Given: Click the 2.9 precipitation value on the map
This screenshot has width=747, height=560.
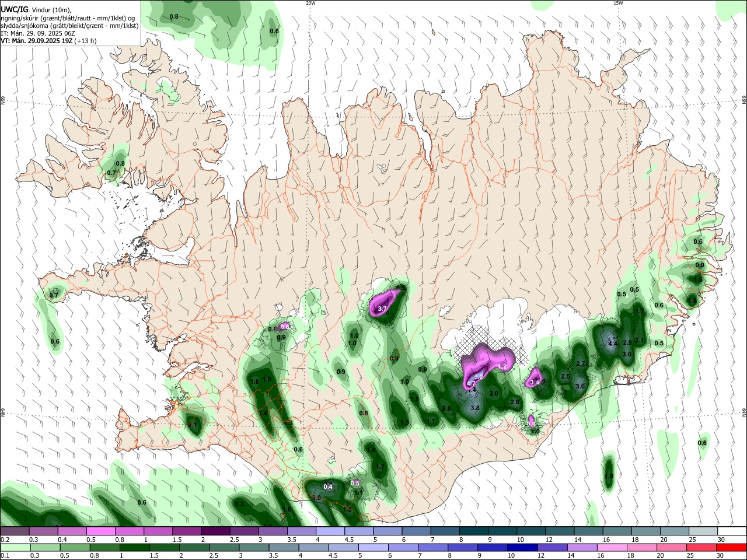Looking at the screenshot, I should pyautogui.click(x=627, y=342).
